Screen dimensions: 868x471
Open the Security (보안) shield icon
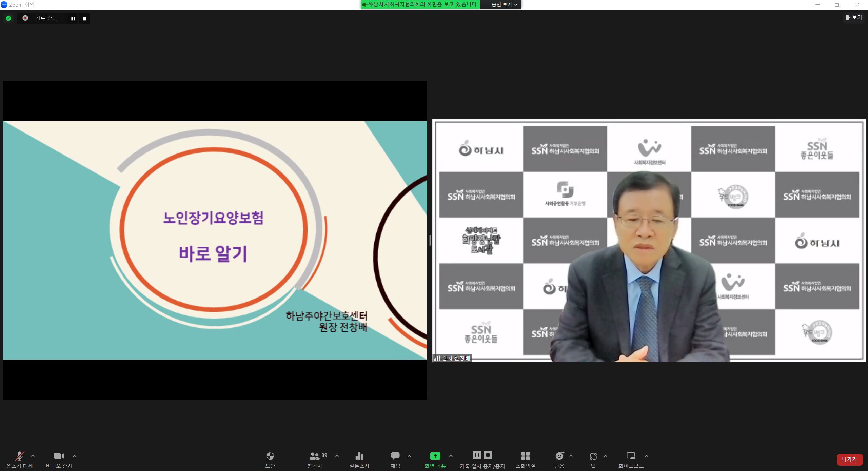(270, 456)
